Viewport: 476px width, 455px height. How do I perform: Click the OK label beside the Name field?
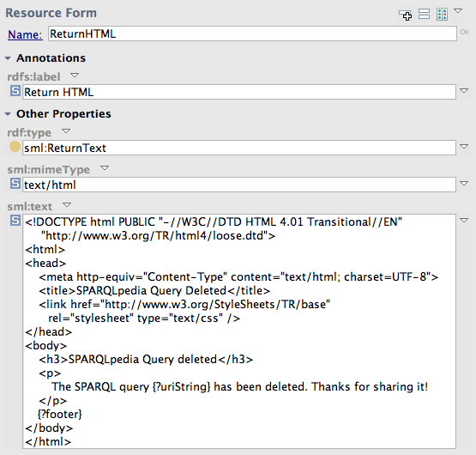click(x=465, y=32)
